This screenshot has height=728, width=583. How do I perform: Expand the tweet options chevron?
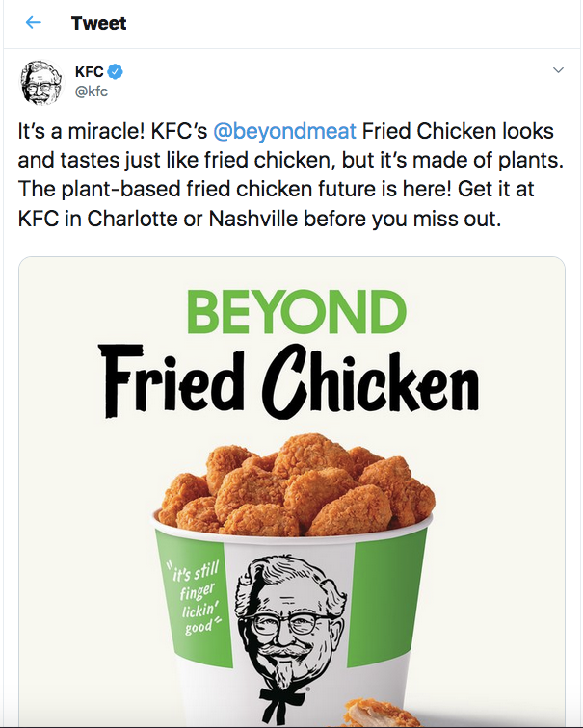coord(558,71)
